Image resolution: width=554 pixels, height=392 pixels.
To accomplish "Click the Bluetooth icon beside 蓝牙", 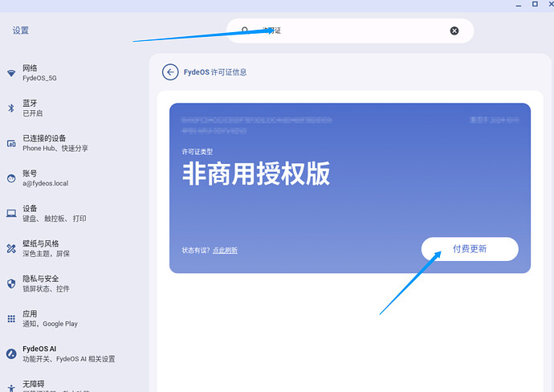I will pos(11,108).
